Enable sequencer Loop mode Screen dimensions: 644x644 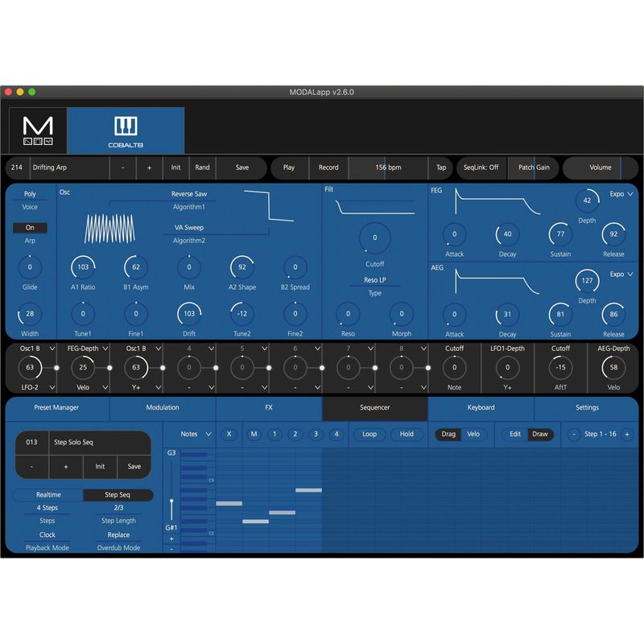(x=369, y=434)
